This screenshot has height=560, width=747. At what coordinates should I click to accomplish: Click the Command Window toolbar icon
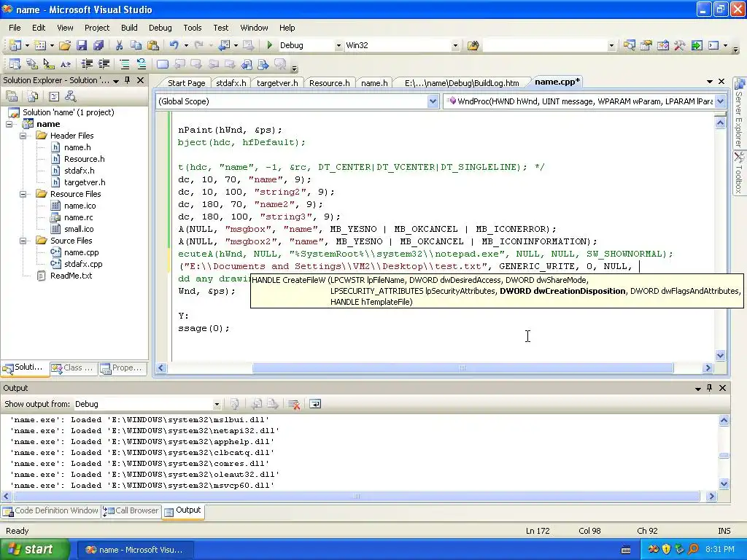(x=713, y=45)
